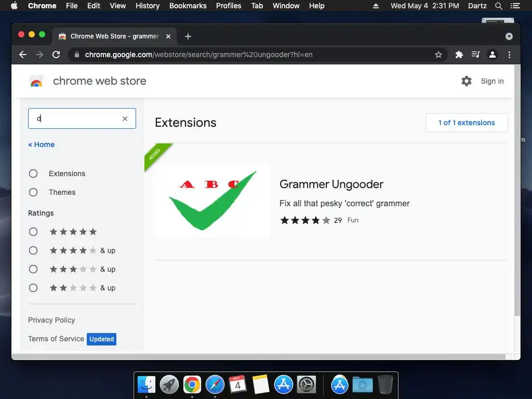Click the chrome web store title text
This screenshot has width=532, height=399.
tap(99, 81)
